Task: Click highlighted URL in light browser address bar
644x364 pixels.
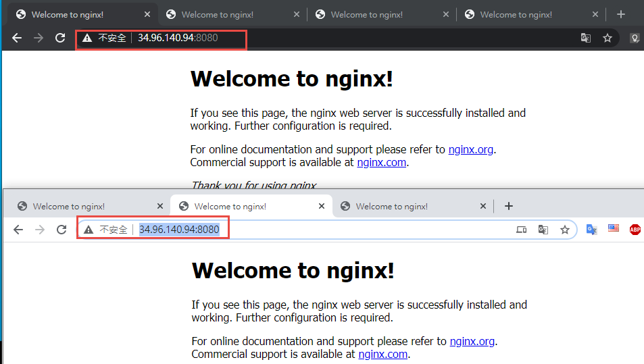Action: tap(179, 230)
